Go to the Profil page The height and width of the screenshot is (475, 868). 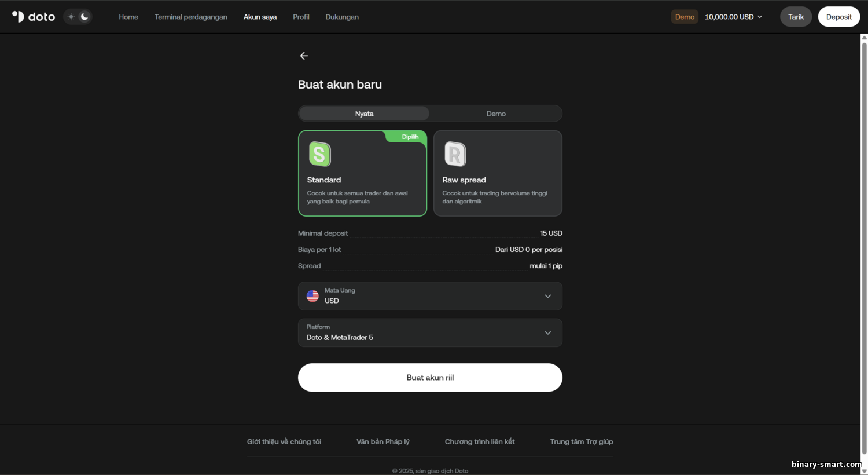point(301,17)
